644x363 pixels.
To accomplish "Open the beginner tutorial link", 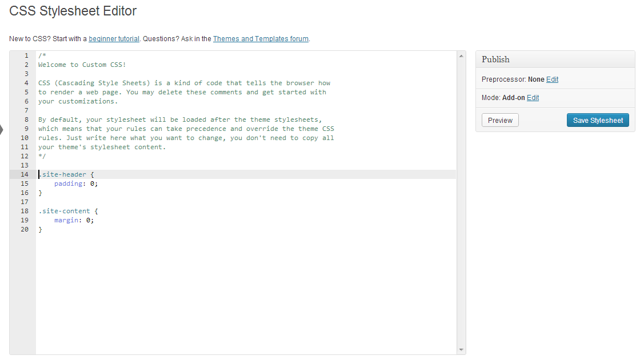I will pyautogui.click(x=114, y=39).
